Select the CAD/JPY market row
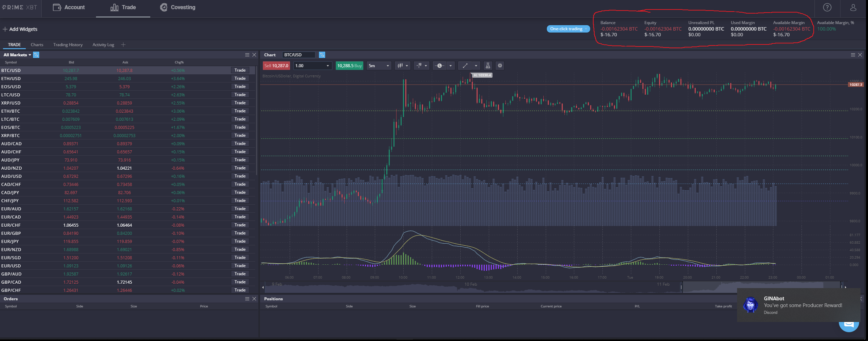 127,192
